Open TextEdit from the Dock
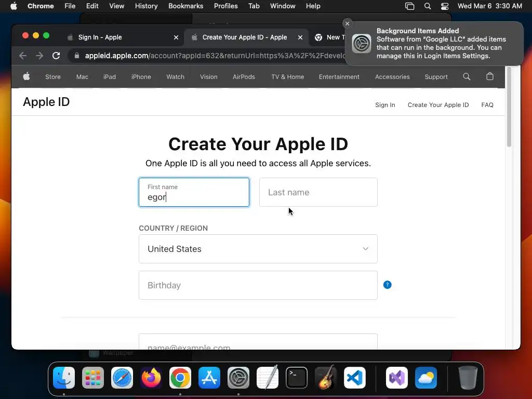Viewport: 532px width, 399px height. (x=268, y=378)
